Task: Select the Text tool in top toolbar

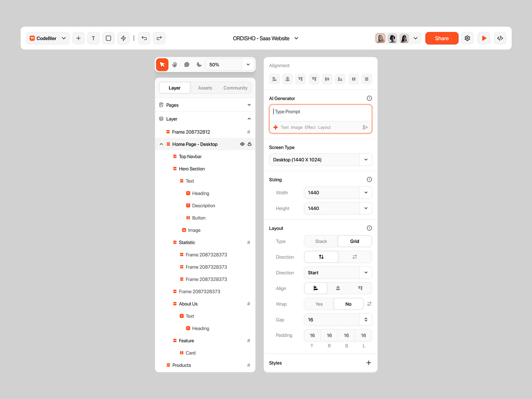Action: click(x=93, y=38)
